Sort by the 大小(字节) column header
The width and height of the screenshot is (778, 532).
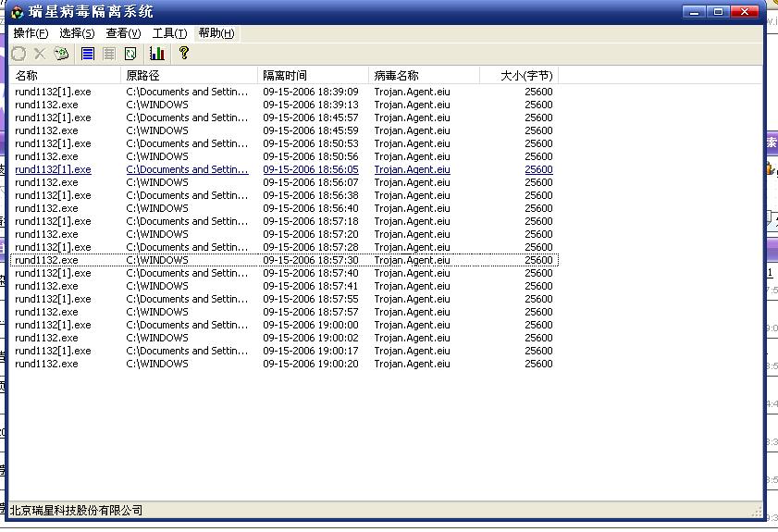[519, 76]
